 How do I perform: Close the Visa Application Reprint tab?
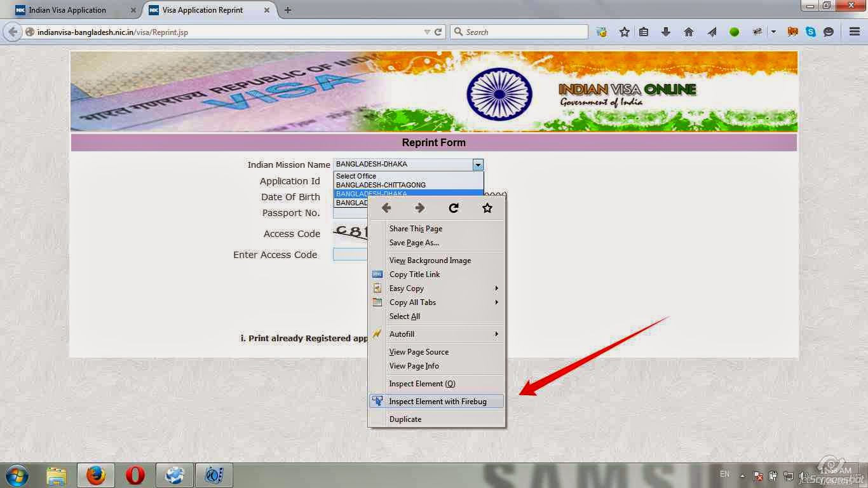pyautogui.click(x=267, y=10)
